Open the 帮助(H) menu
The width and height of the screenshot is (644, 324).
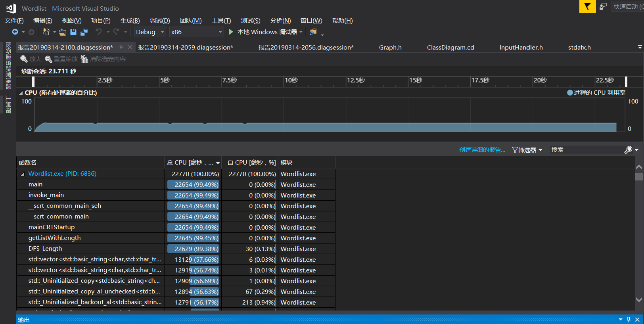[x=342, y=21]
